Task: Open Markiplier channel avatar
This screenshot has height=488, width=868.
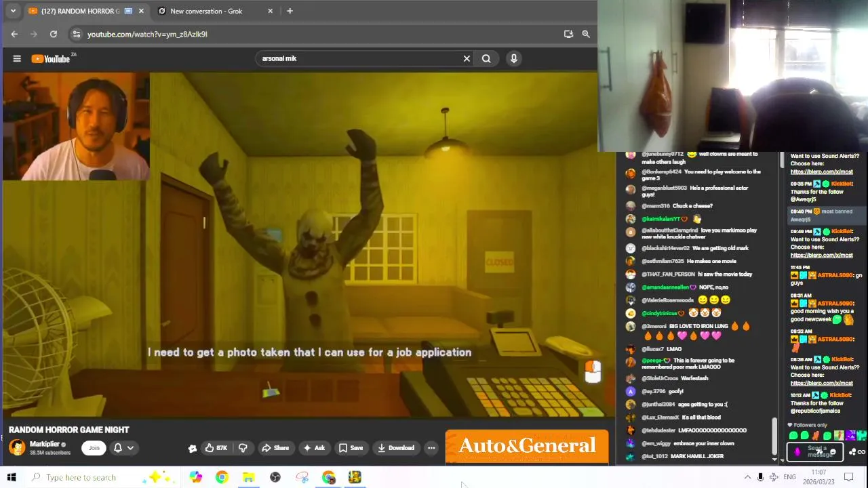Action: click(x=17, y=447)
